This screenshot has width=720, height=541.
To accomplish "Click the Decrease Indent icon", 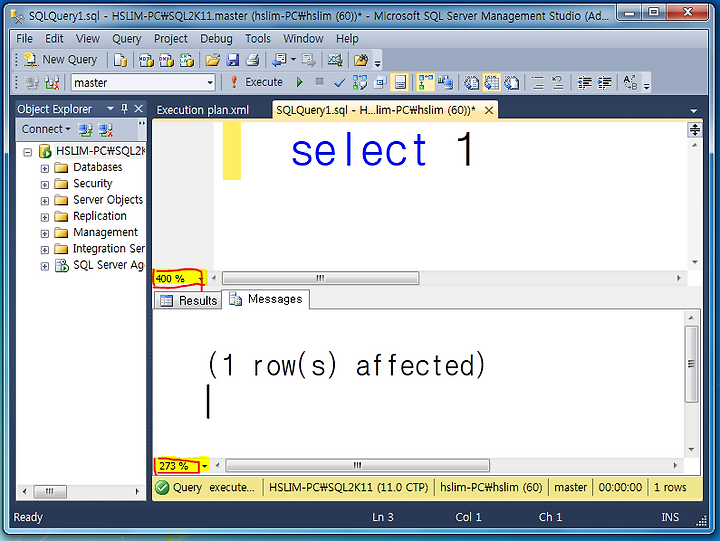I will point(584,83).
